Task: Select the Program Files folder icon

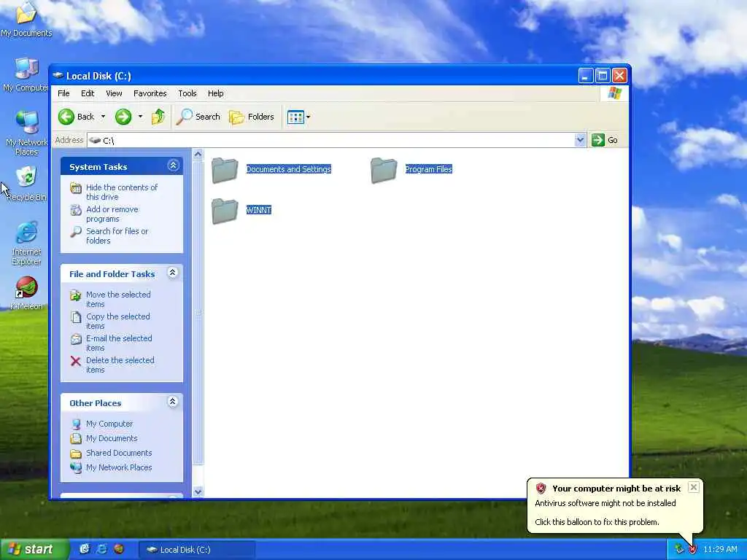Action: click(384, 169)
